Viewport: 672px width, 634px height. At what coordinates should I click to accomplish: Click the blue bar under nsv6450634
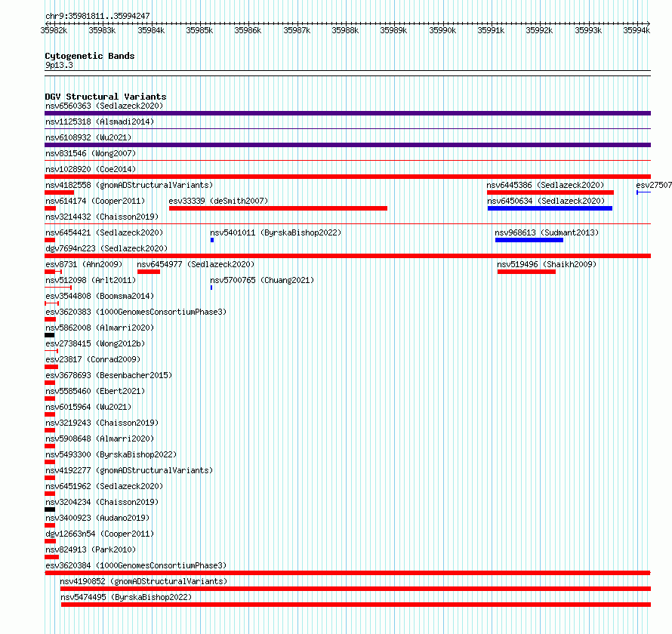(550, 208)
